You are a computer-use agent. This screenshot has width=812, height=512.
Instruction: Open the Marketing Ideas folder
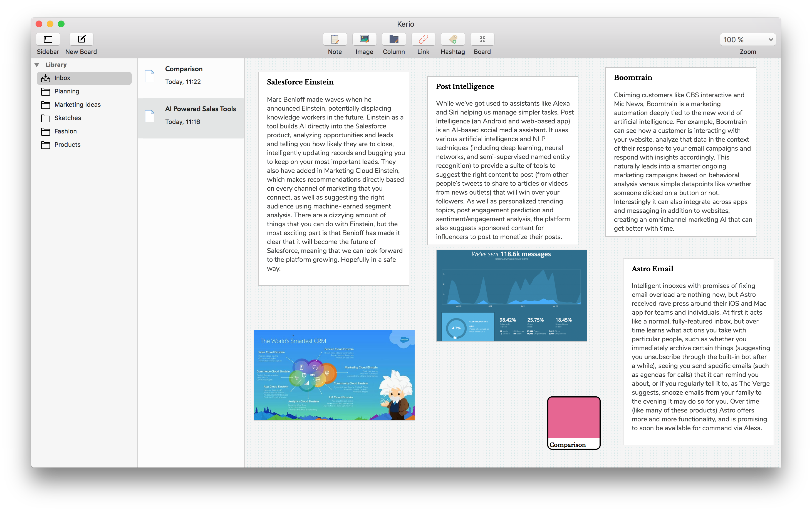point(84,105)
